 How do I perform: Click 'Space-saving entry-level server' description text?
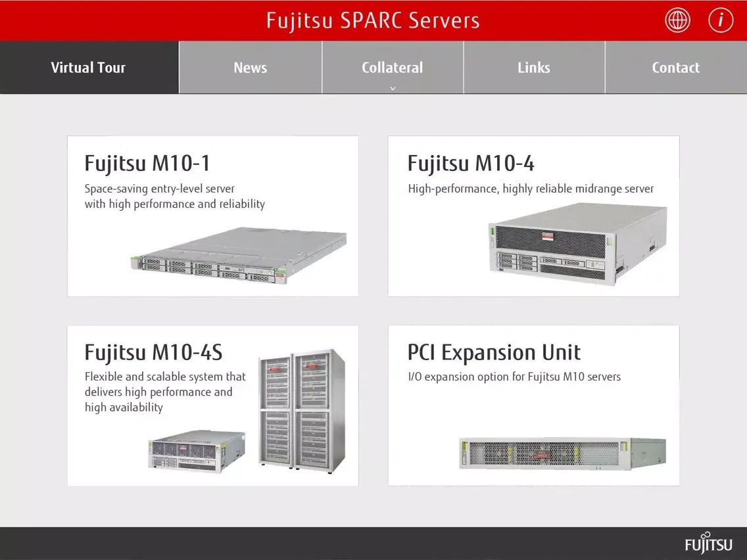click(x=160, y=189)
